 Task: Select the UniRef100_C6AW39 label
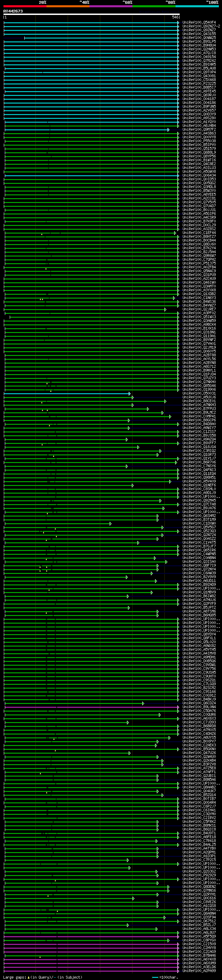[x=199, y=573]
